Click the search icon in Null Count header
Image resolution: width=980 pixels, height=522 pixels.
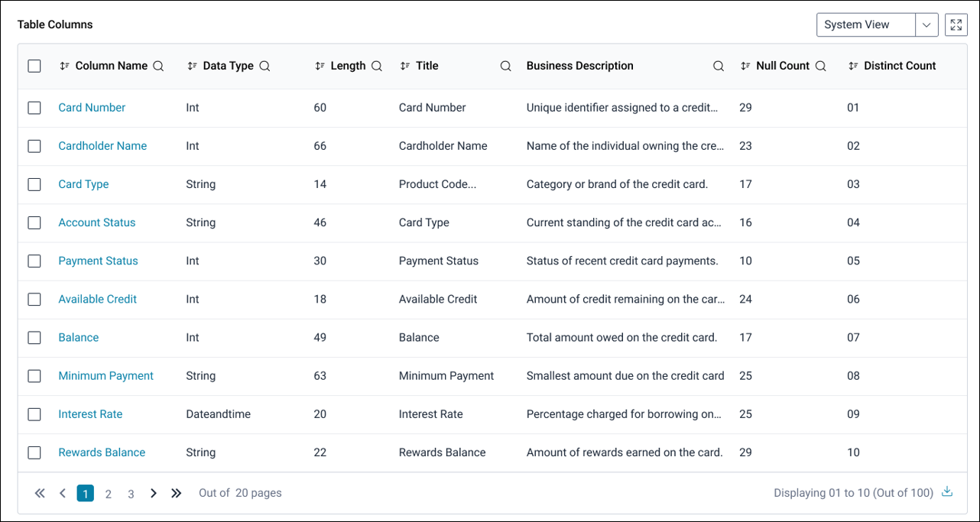[x=820, y=66]
